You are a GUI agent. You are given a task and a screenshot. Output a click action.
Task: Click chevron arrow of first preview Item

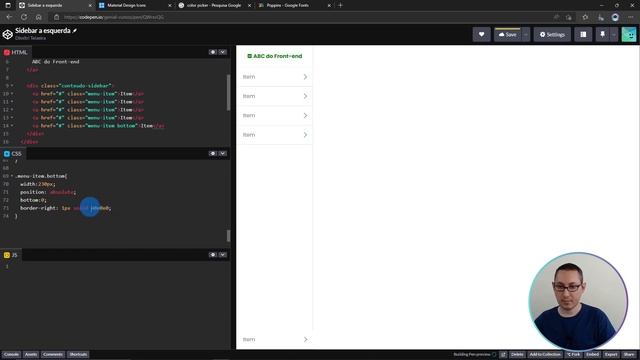305,77
